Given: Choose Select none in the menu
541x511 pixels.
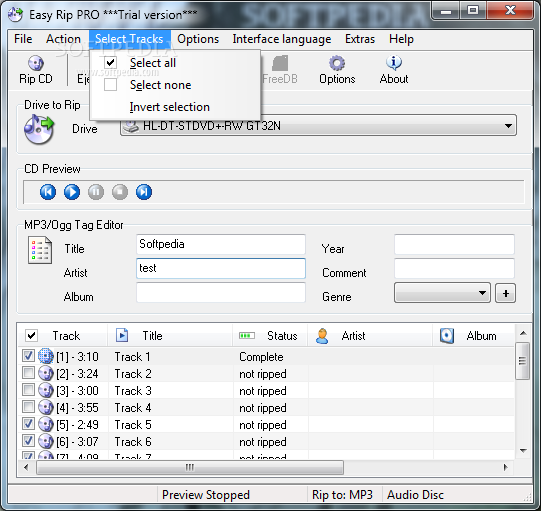Looking at the screenshot, I should tap(175, 85).
